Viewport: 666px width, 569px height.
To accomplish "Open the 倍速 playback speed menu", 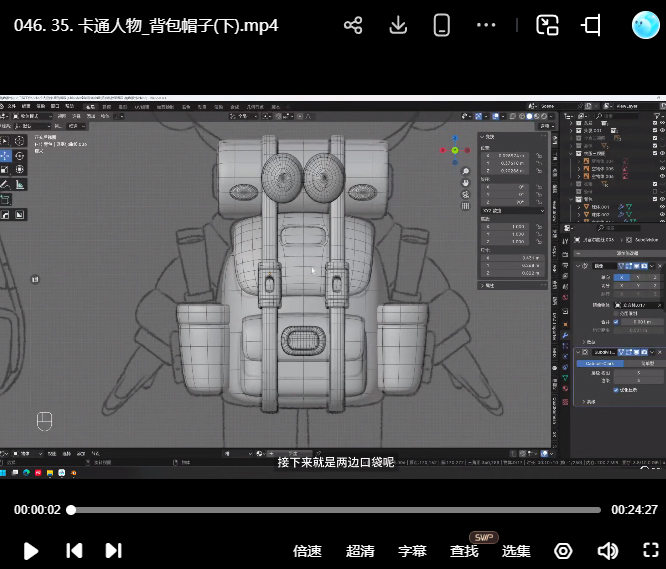I will click(x=307, y=551).
